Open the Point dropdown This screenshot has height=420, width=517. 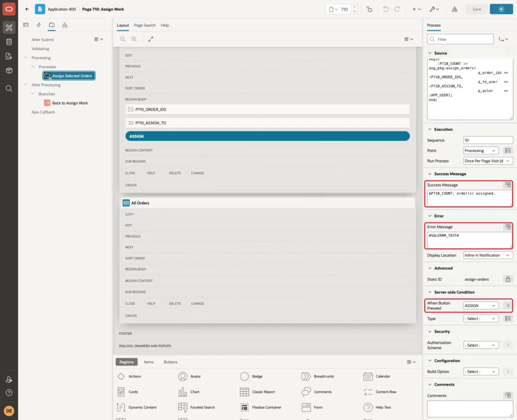(481, 150)
